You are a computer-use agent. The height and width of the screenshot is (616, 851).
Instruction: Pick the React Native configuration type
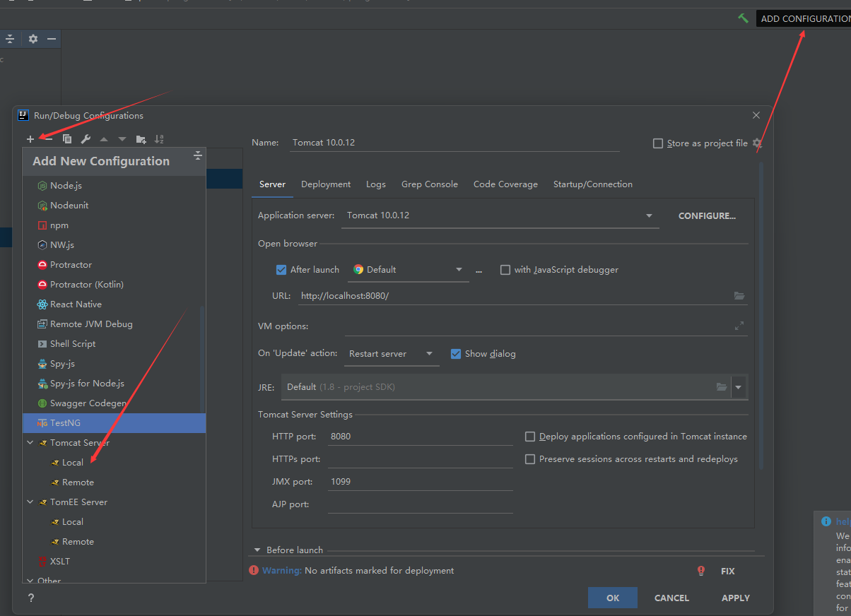pos(114,304)
